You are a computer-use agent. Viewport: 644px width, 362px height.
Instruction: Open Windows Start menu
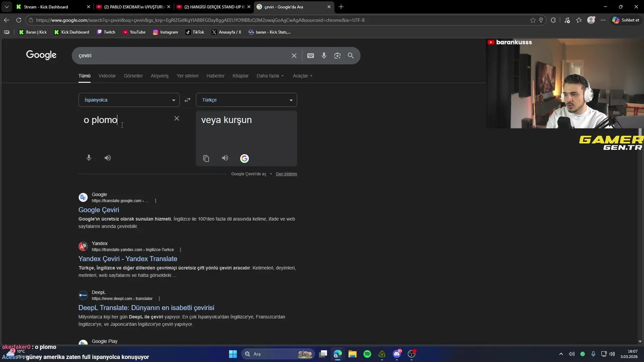tap(233, 354)
